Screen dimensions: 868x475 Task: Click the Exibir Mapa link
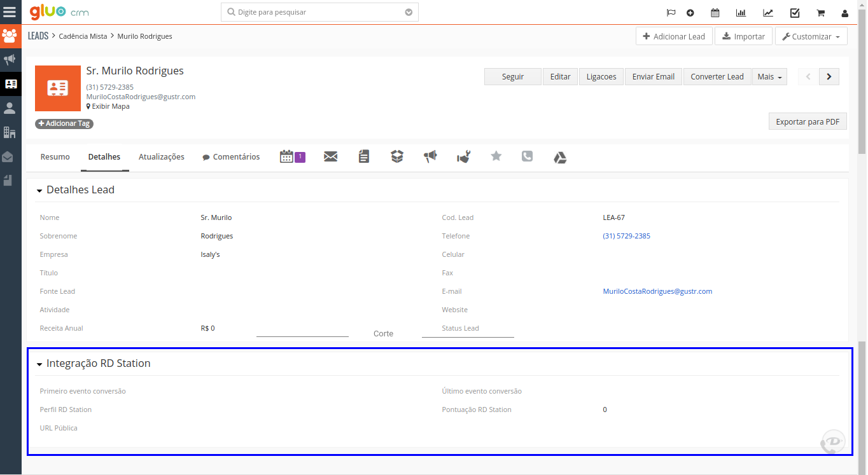(108, 106)
